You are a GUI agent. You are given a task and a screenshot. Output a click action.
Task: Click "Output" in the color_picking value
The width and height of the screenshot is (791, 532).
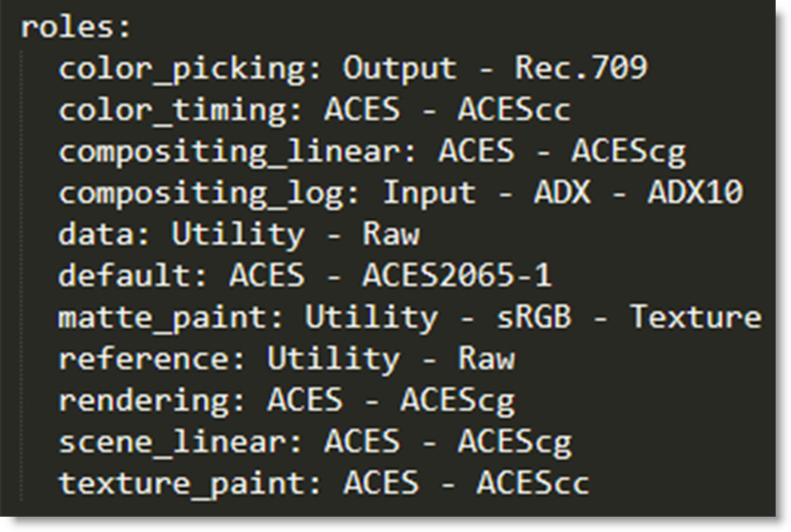pyautogui.click(x=400, y=69)
